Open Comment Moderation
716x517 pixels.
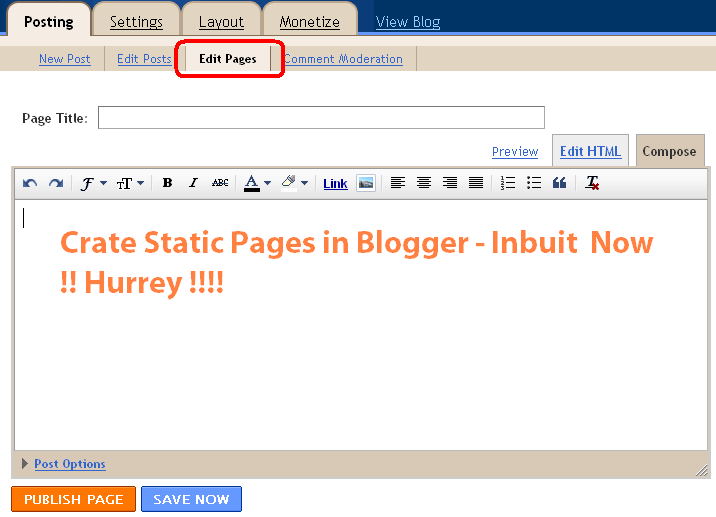click(x=343, y=59)
